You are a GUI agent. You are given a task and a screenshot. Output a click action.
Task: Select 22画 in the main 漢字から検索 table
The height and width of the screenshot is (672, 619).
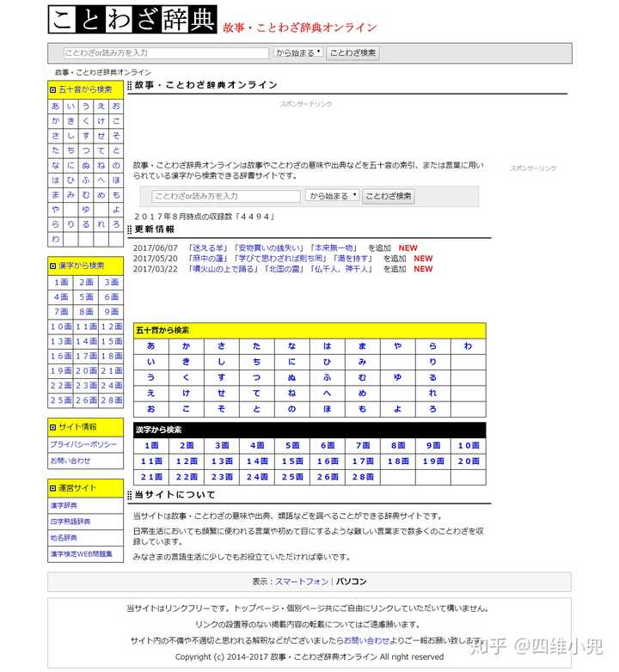click(187, 477)
